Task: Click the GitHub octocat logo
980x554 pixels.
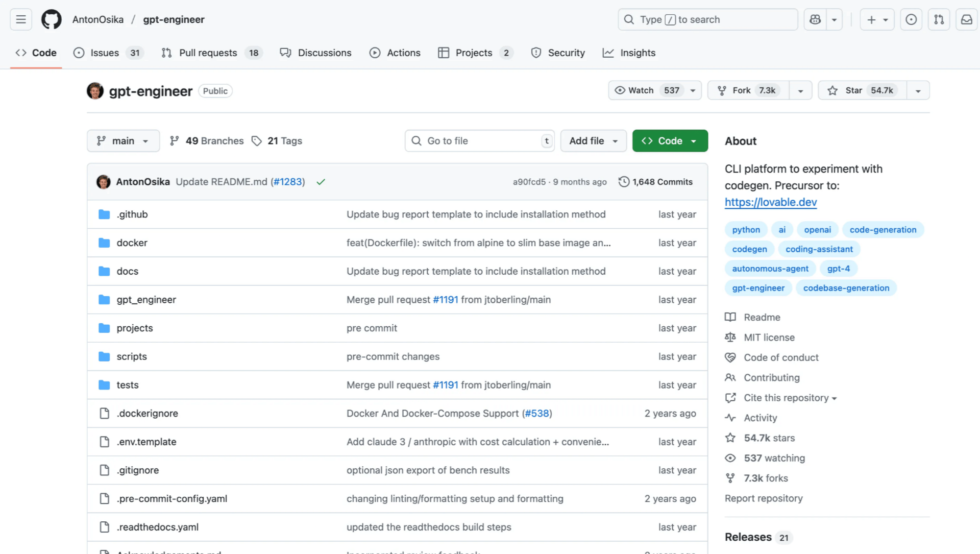Action: click(x=51, y=19)
